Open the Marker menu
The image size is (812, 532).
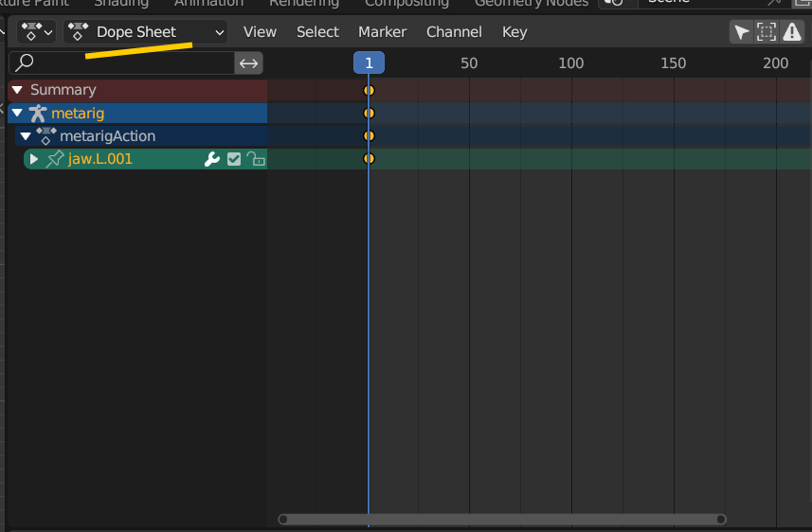click(382, 32)
